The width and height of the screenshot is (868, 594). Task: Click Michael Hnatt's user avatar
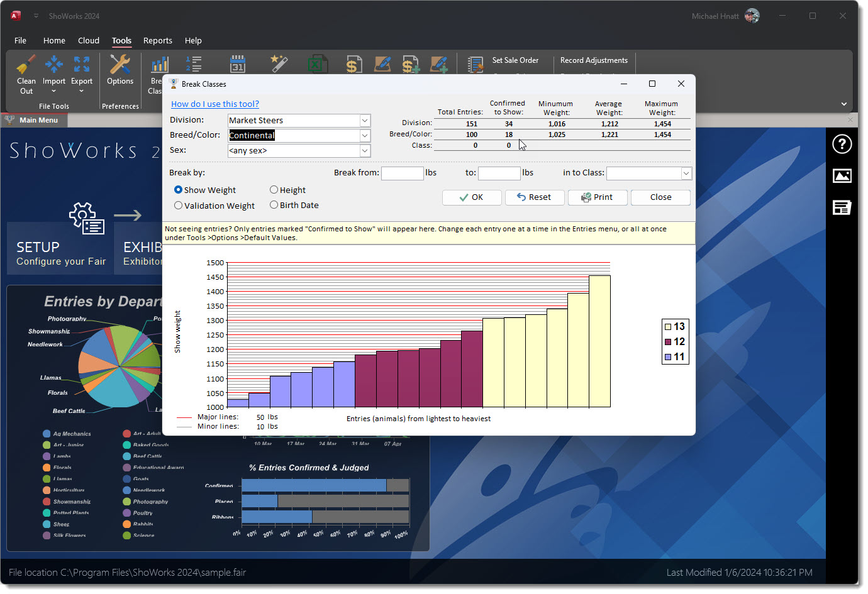[x=752, y=16]
